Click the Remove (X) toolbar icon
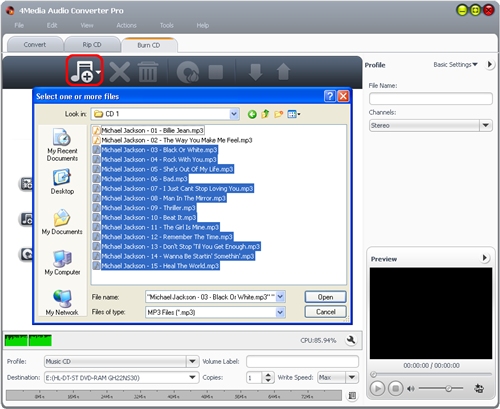Image resolution: width=500 pixels, height=409 pixels. [x=120, y=72]
